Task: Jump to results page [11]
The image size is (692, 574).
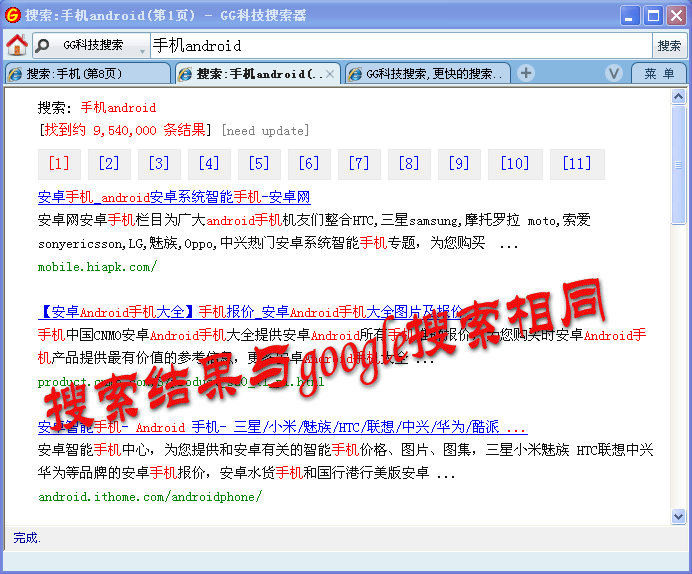Action: coord(577,164)
